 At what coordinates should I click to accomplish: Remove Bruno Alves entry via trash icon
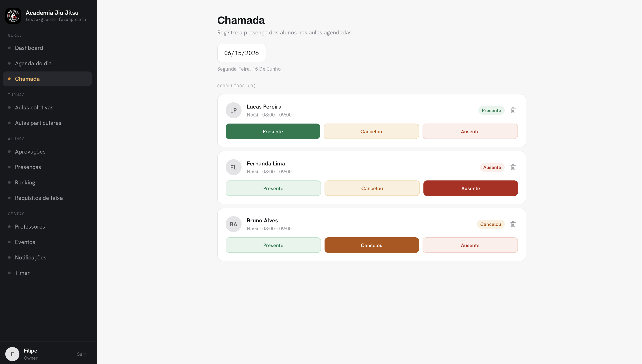(513, 224)
